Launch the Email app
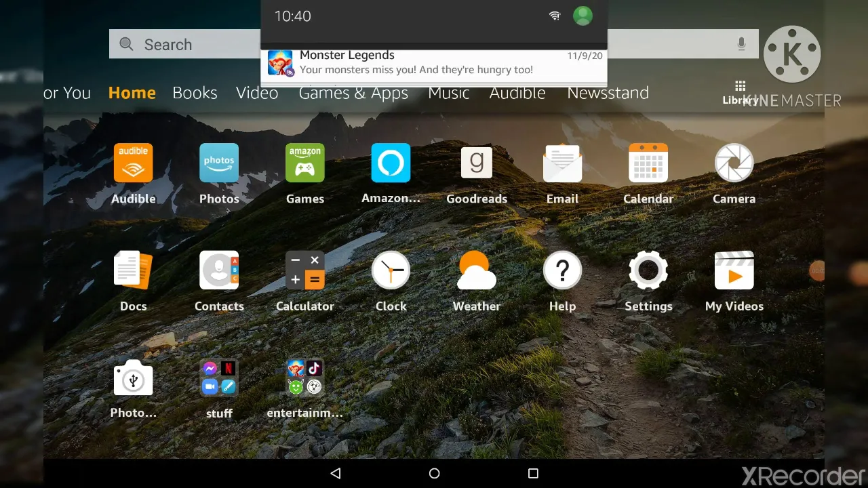 (562, 163)
